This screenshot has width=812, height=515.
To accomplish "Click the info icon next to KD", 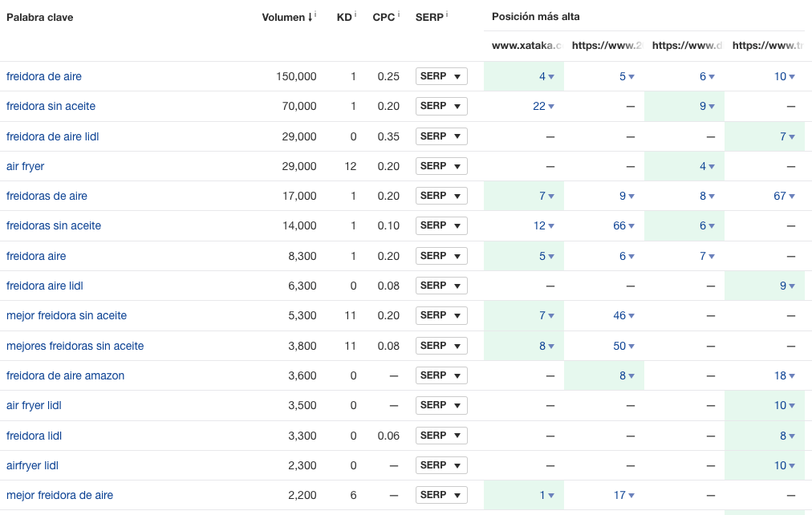I will click(x=355, y=14).
